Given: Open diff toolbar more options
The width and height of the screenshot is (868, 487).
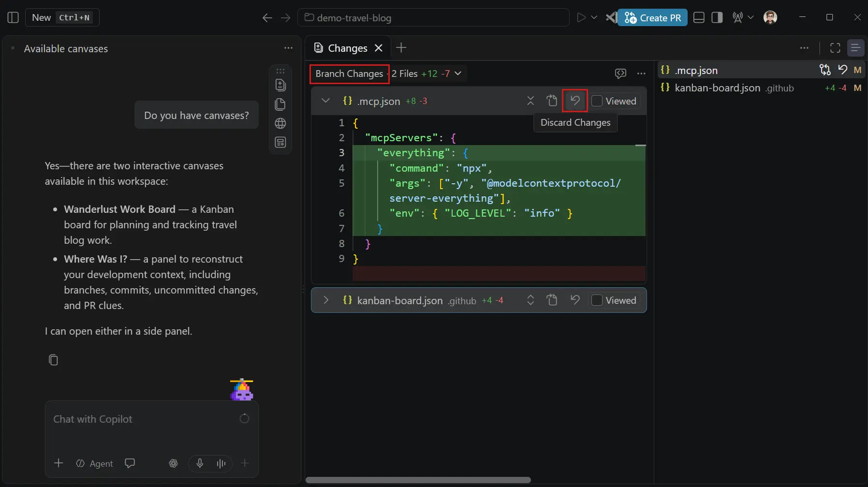Looking at the screenshot, I should [641, 74].
